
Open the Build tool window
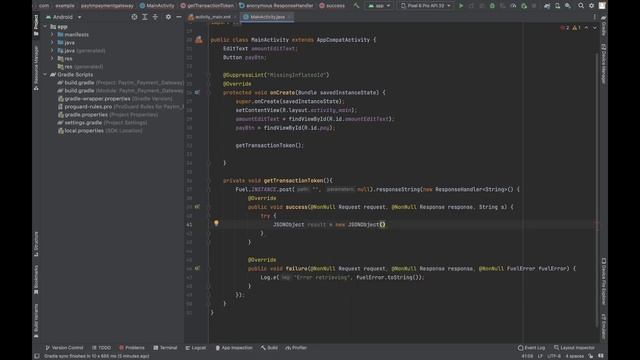[x=269, y=348]
